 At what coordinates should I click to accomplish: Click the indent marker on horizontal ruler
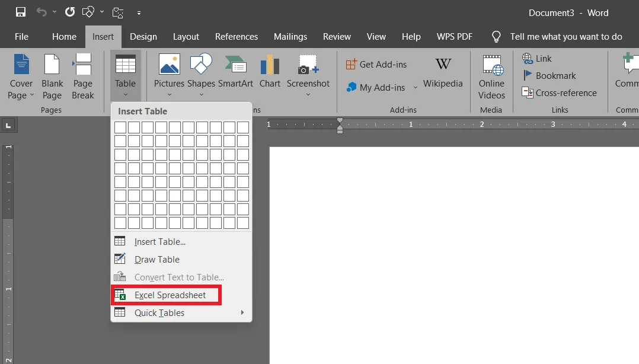pos(340,126)
